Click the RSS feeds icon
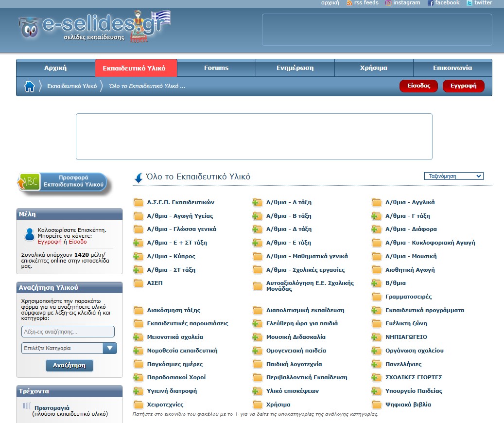Screen dimensions: 504x423 click(349, 3)
